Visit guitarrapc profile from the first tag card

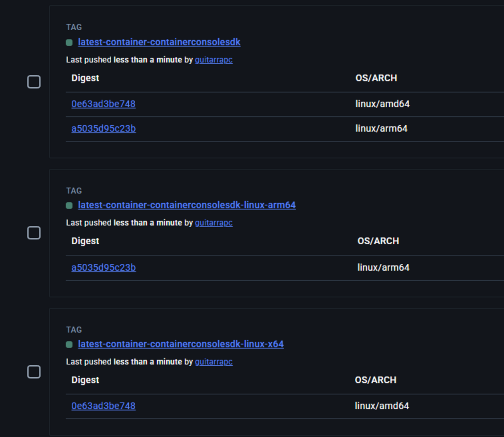pos(213,60)
